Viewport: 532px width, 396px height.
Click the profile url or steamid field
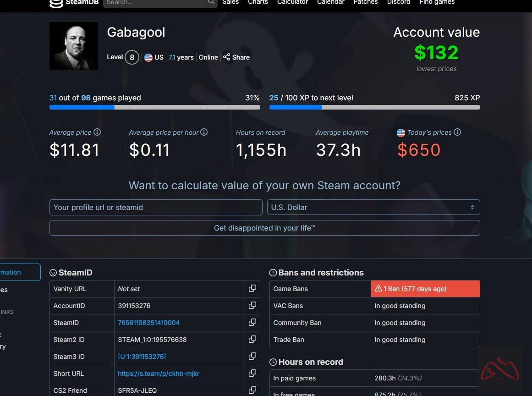(155, 207)
